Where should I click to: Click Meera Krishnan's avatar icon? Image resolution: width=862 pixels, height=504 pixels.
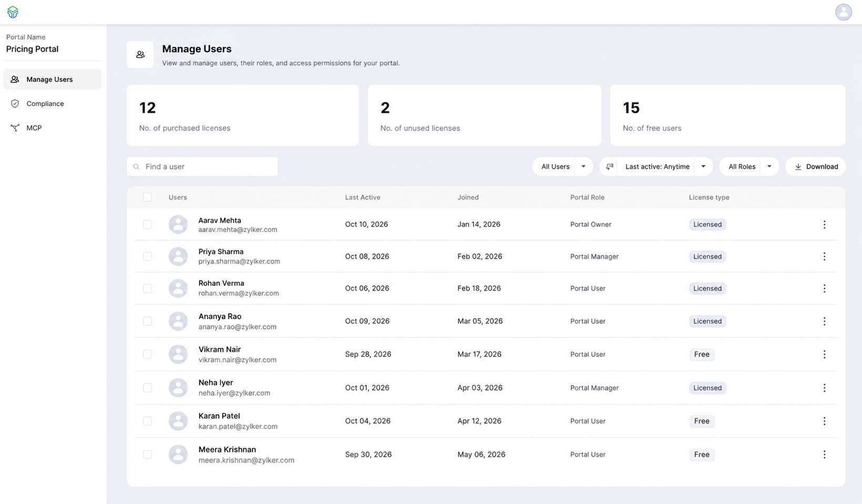[x=178, y=455]
